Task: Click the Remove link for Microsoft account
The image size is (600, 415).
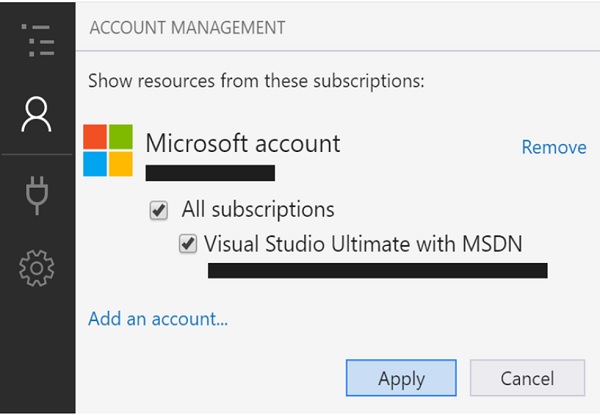Action: 553,147
